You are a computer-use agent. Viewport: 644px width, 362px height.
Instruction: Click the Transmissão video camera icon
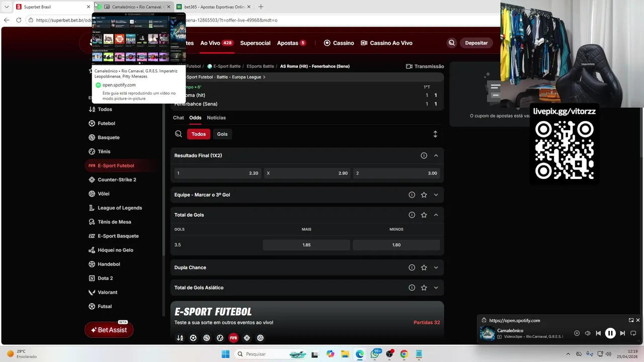click(x=409, y=66)
